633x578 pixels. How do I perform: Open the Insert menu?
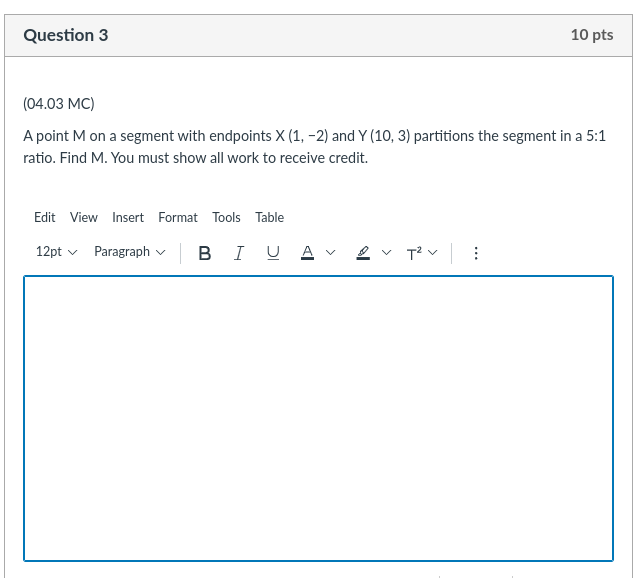(x=128, y=218)
